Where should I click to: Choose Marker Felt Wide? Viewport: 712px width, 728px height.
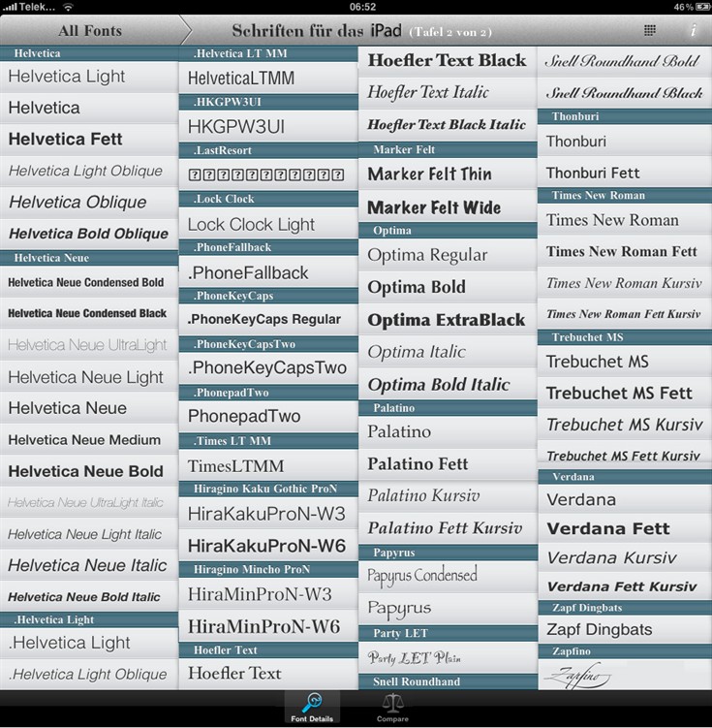(x=448, y=207)
